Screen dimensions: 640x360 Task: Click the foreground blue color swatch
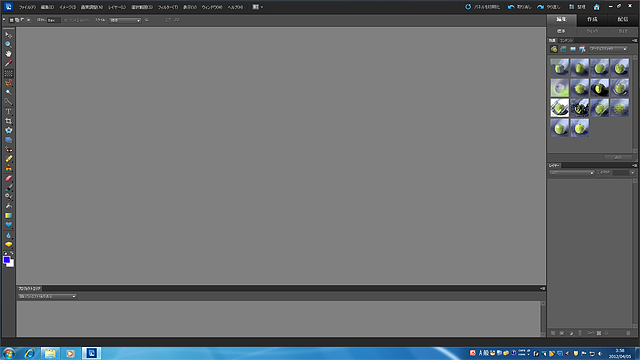coord(7,260)
